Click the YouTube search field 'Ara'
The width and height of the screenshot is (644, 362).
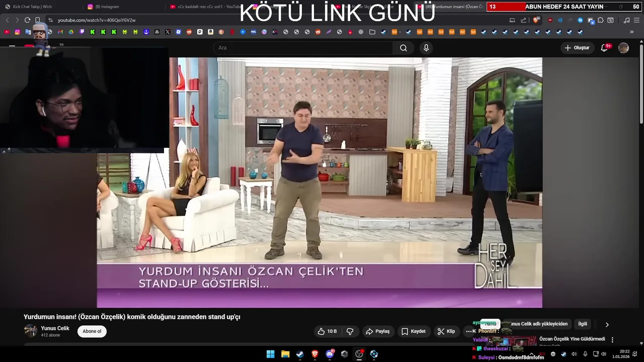tap(304, 48)
